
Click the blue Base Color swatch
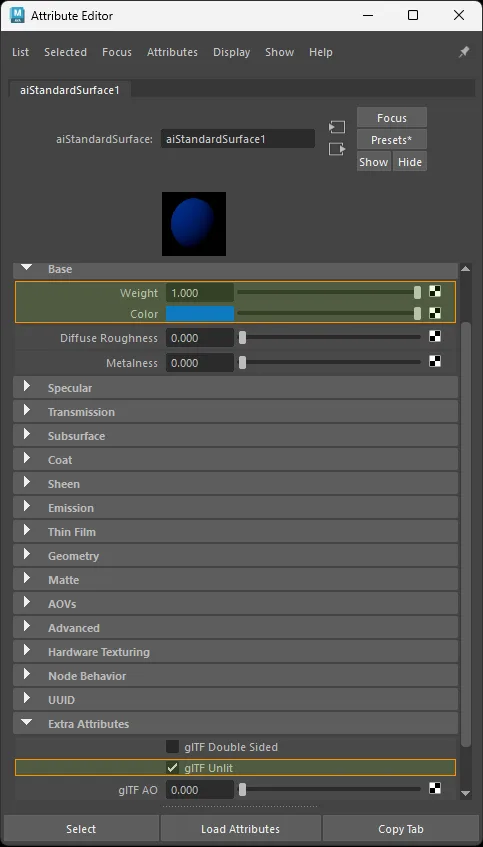[x=200, y=314]
